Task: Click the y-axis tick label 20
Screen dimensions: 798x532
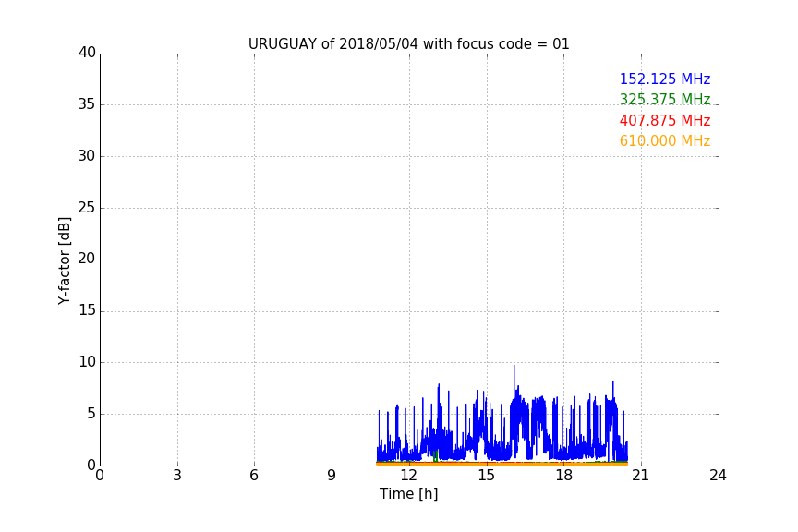Action: tap(87, 259)
